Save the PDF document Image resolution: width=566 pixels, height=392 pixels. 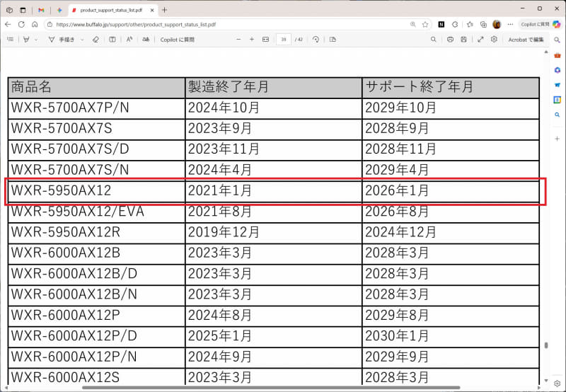(464, 40)
